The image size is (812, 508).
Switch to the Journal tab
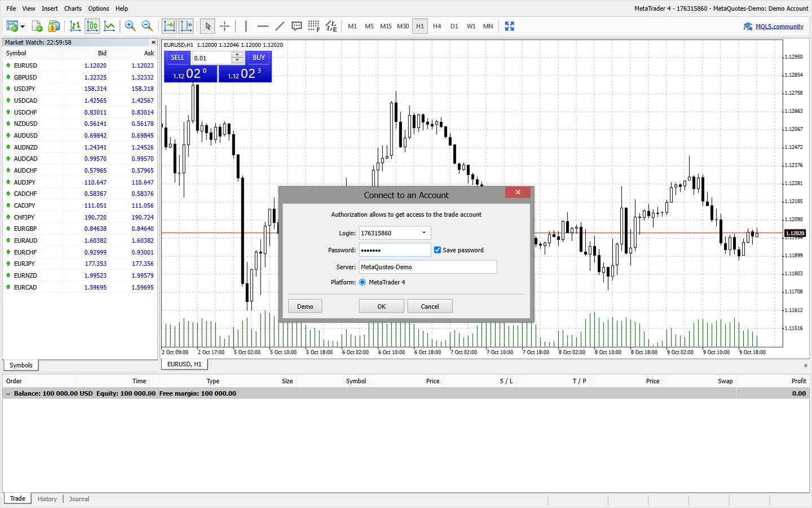click(x=80, y=499)
